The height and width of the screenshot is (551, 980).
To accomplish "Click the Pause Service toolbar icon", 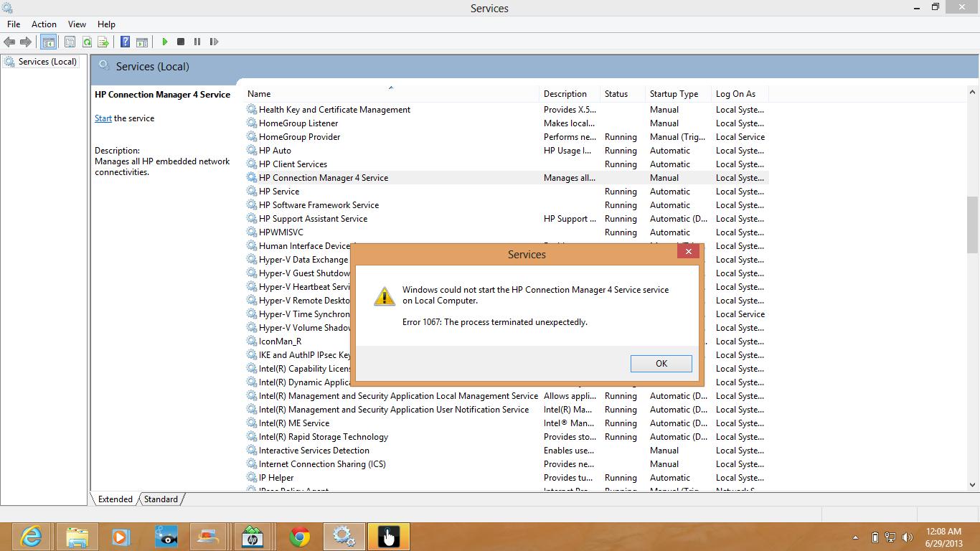I will point(197,42).
